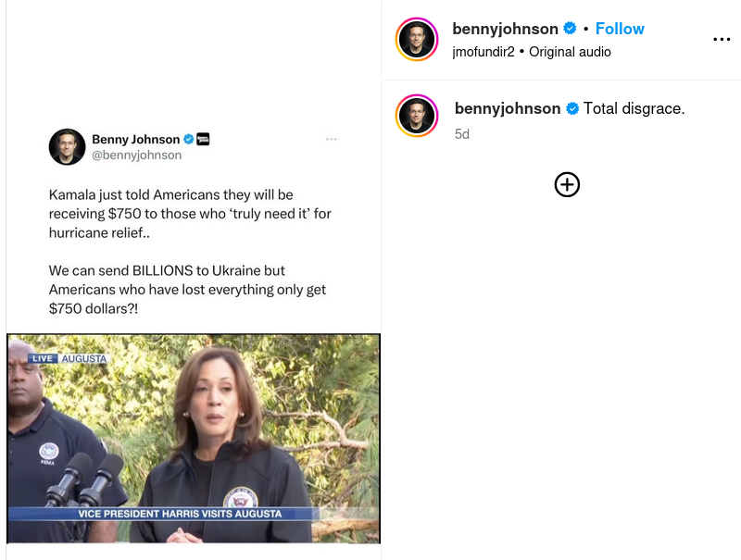741x560 pixels.
Task: Open the bennyjohnson username in the post header
Action: (x=505, y=29)
